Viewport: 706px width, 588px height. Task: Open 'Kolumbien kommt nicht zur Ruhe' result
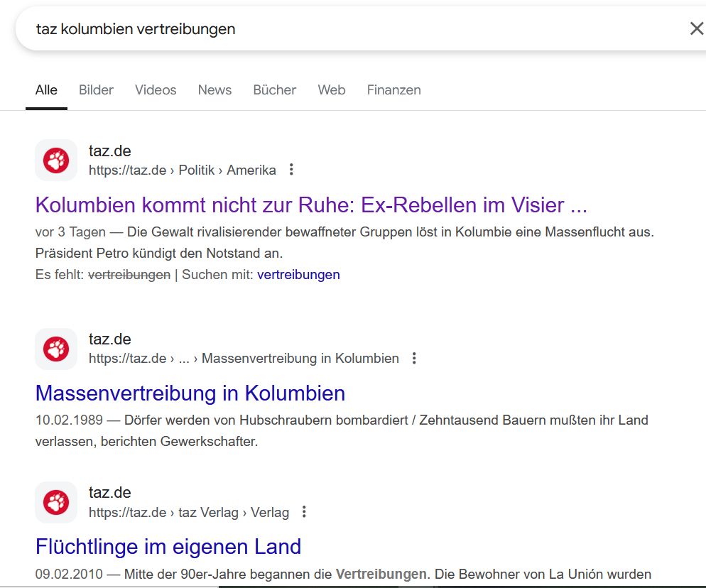click(x=311, y=205)
